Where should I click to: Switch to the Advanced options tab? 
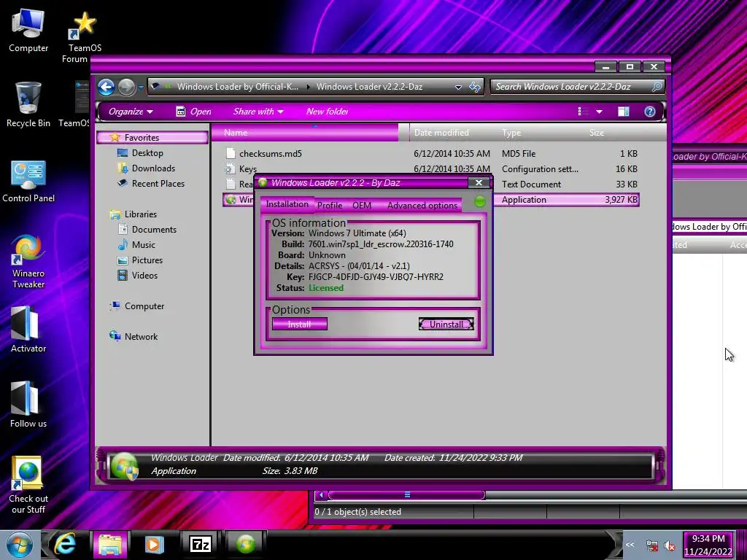click(x=422, y=205)
